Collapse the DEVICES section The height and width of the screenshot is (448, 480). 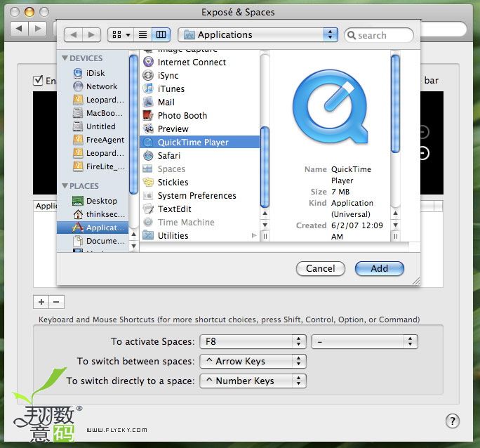coord(65,58)
